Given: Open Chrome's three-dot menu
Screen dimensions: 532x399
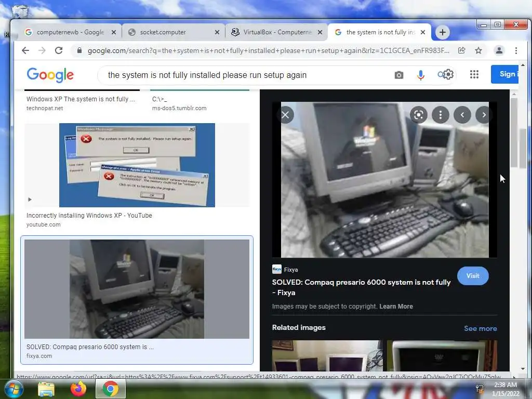Looking at the screenshot, I should point(516,50).
